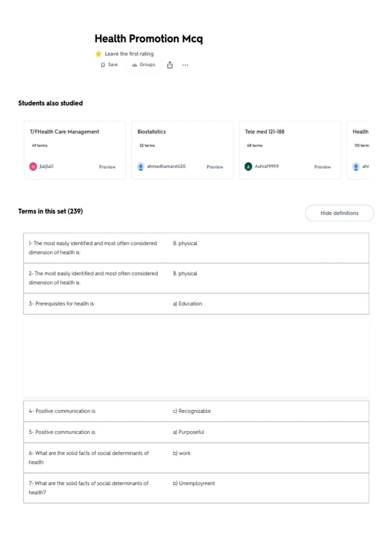Screen dimensions: 392x556
Task: Preview the Tele med 121-188 set
Action: 322,167
